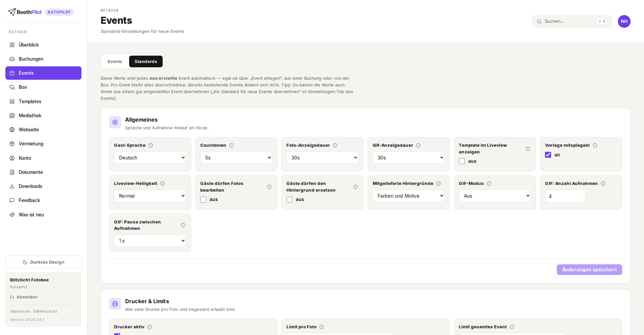Image resolution: width=644 pixels, height=335 pixels.
Task: Click the AUTOPILOT plan badge
Action: click(x=59, y=12)
